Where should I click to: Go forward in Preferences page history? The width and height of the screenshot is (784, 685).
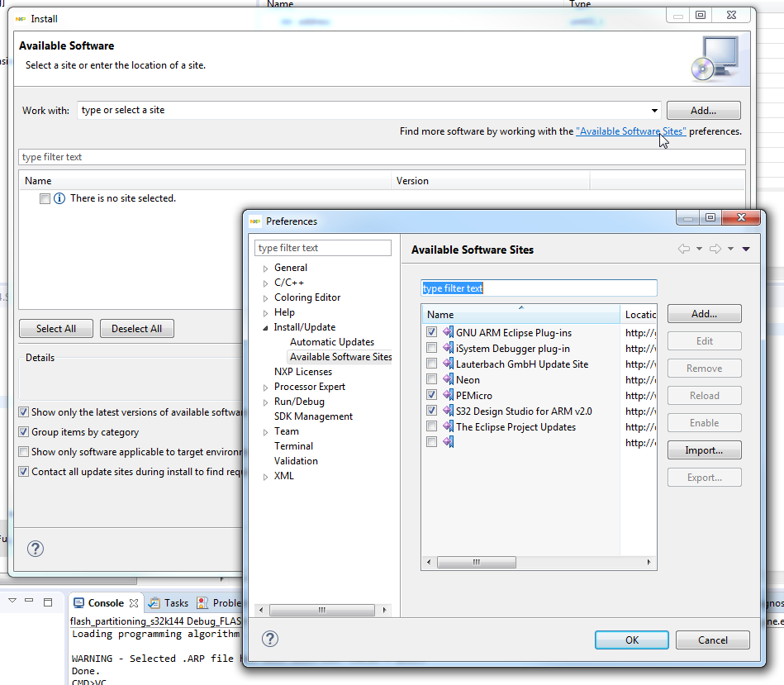point(715,249)
